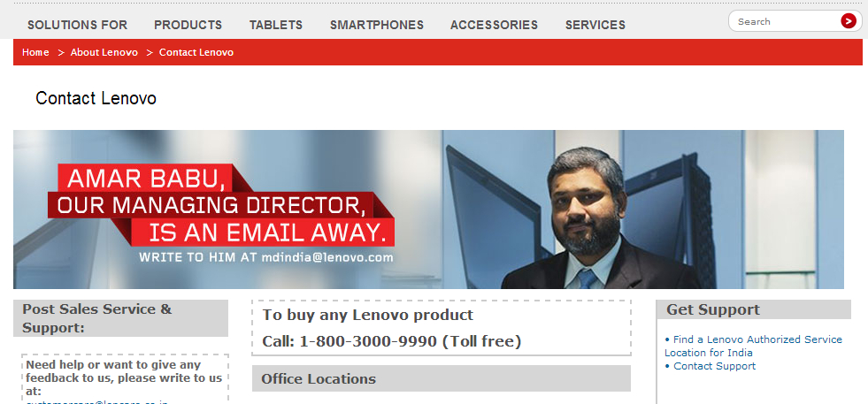868x404 pixels.
Task: Open the SMARTPHONES menu
Action: (x=377, y=25)
